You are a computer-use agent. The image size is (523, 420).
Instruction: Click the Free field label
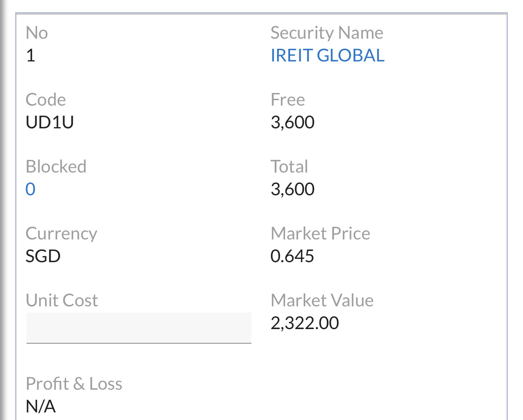tap(288, 100)
